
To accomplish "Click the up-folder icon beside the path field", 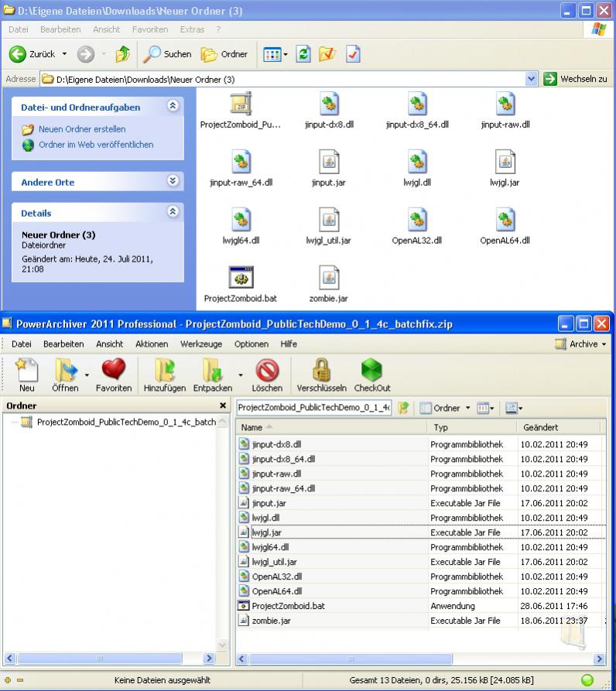I will click(403, 408).
